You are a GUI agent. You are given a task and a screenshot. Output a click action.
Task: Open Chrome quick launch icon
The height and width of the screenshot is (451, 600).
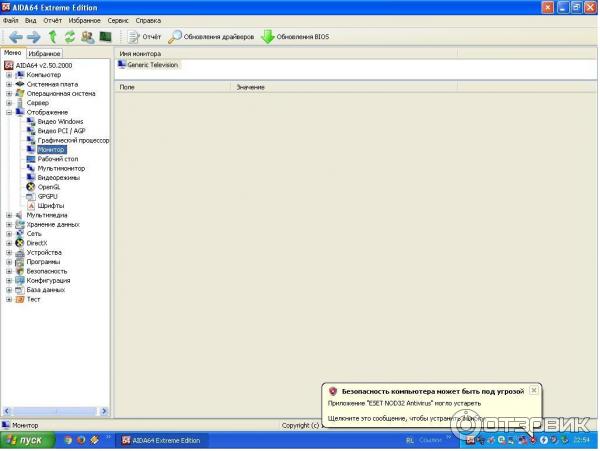(x=68, y=440)
